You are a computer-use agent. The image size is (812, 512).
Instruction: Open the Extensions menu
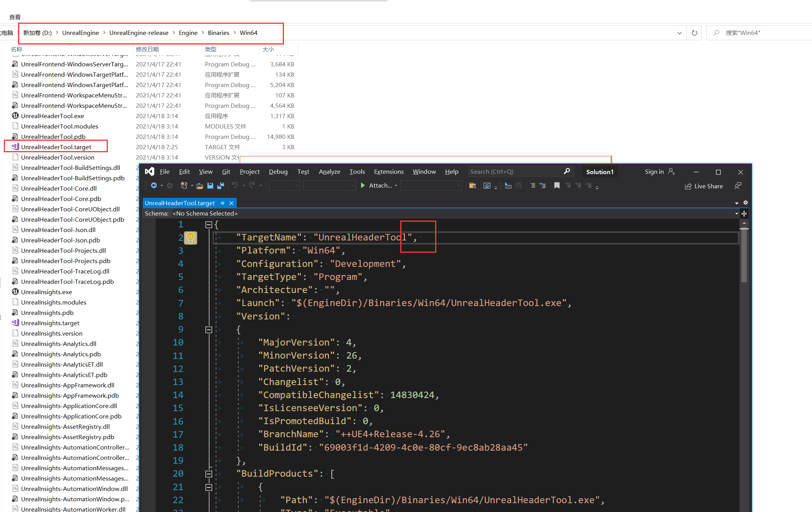(x=388, y=172)
